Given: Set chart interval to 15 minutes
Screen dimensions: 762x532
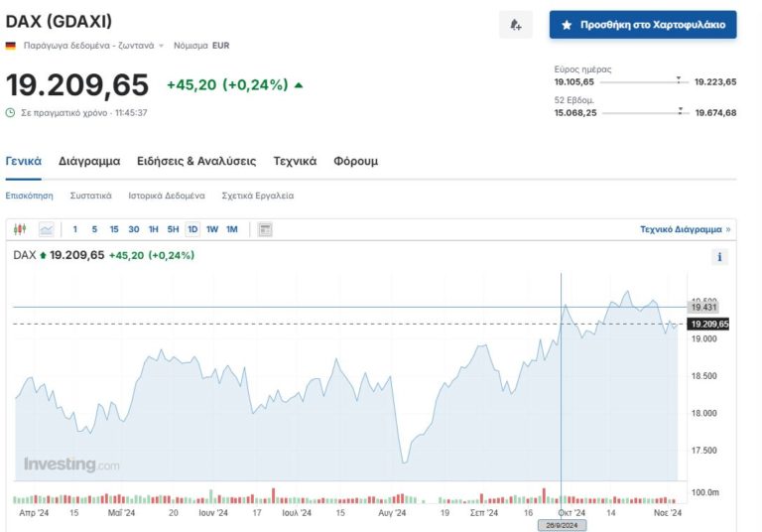Looking at the screenshot, I should [114, 229].
